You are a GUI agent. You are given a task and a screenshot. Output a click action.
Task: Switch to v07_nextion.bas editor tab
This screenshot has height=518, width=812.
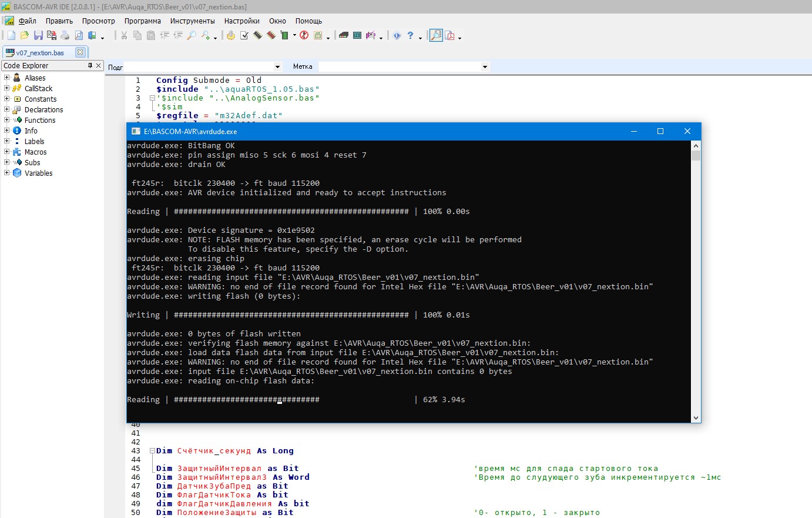click(40, 52)
